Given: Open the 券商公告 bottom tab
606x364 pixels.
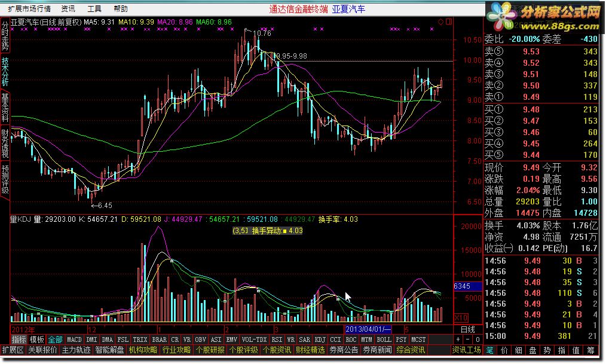Looking at the screenshot, I should point(344,350).
